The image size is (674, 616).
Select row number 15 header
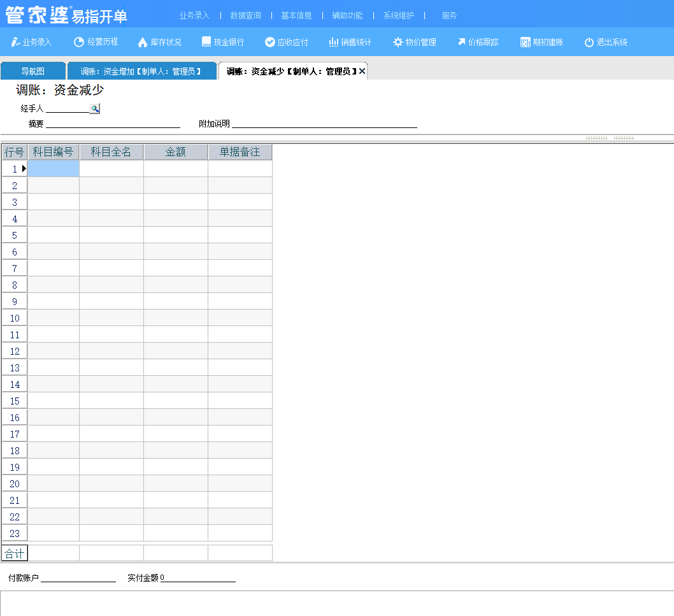(15, 401)
